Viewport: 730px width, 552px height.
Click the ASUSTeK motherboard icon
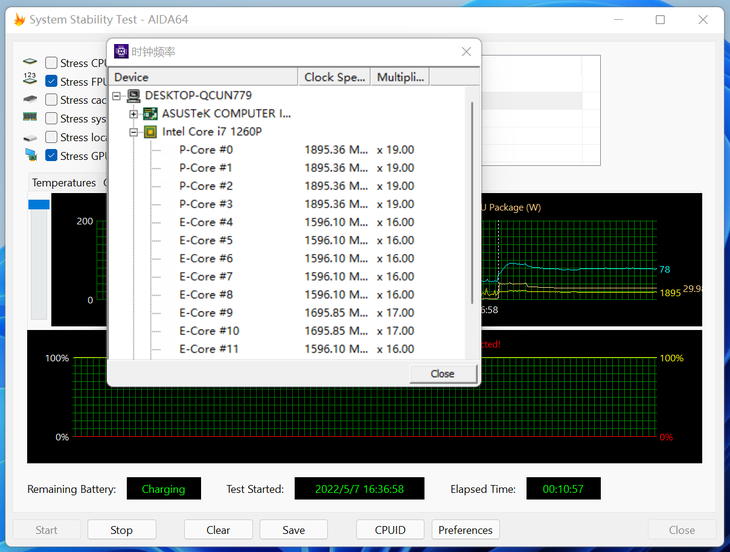coord(151,114)
